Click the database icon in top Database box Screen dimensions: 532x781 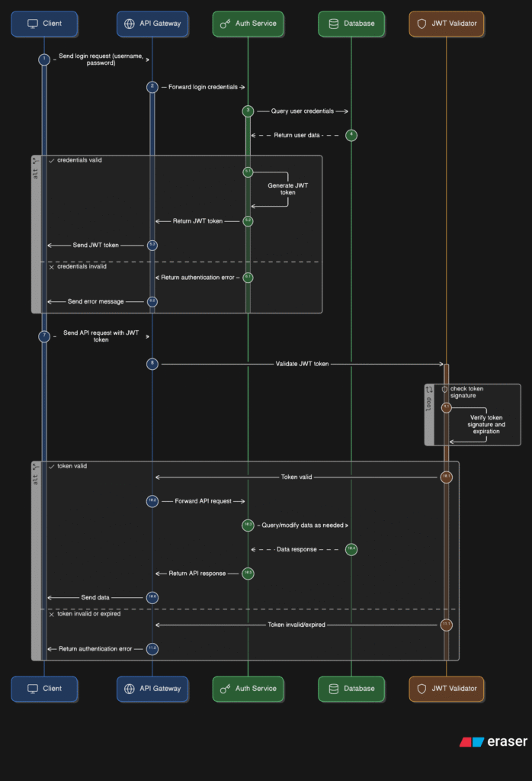click(334, 24)
